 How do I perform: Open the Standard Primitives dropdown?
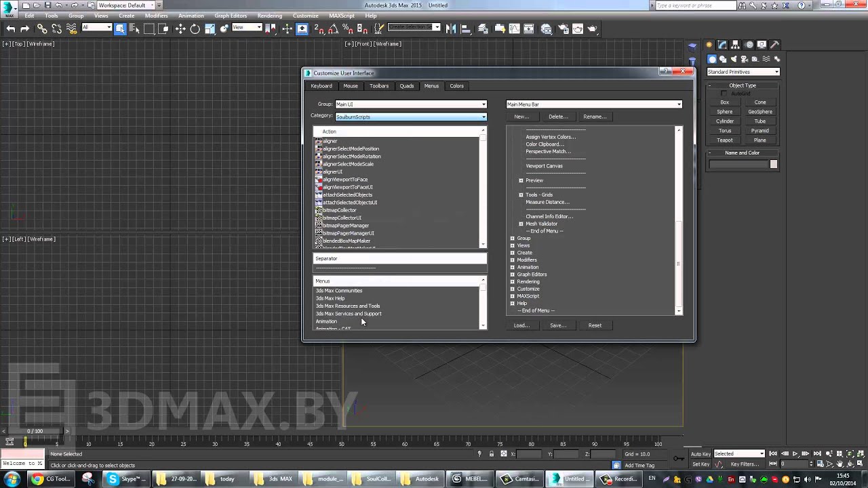tap(743, 72)
